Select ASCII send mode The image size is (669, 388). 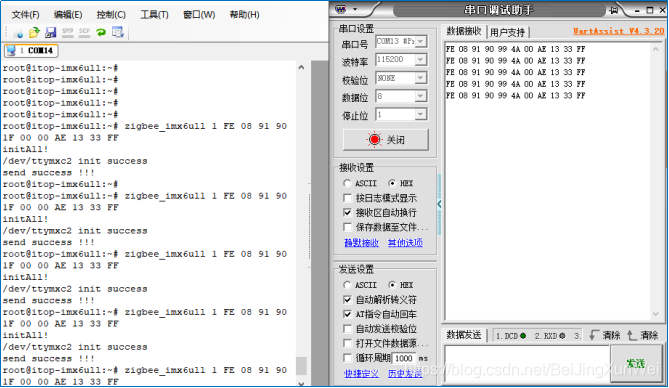point(360,285)
